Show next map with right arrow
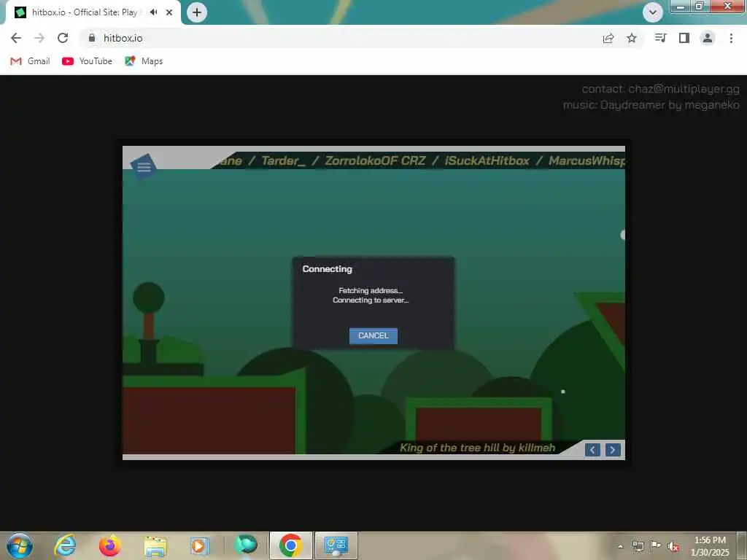Image resolution: width=747 pixels, height=560 pixels. coord(613,449)
